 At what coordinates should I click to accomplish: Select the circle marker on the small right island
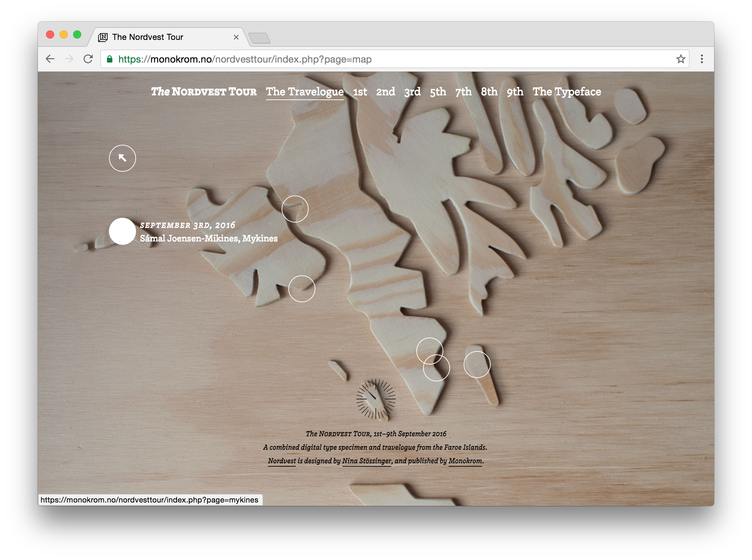point(477,365)
